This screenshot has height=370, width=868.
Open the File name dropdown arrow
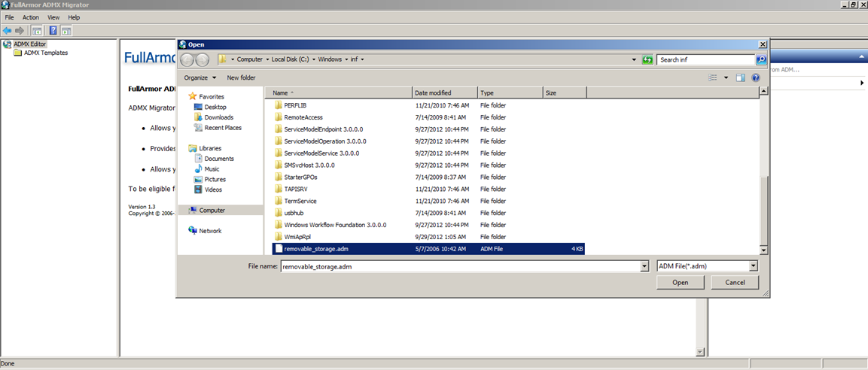pyautogui.click(x=644, y=266)
